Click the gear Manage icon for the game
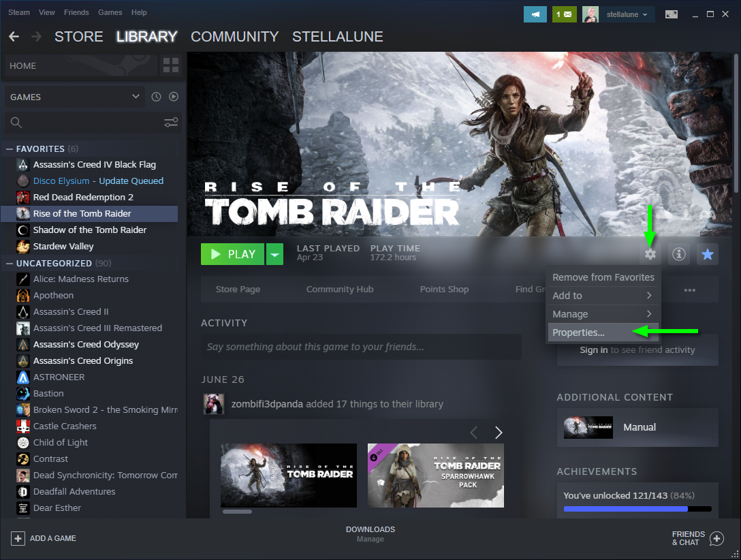 (x=650, y=254)
